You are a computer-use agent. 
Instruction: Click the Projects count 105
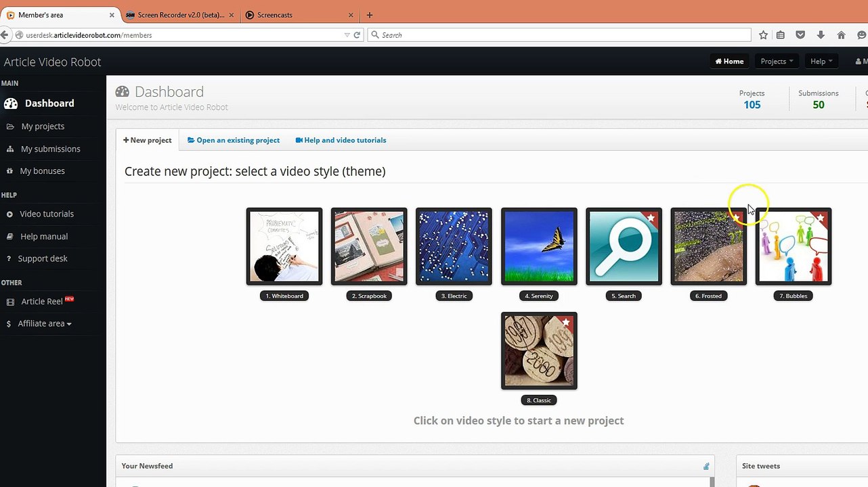[752, 105]
